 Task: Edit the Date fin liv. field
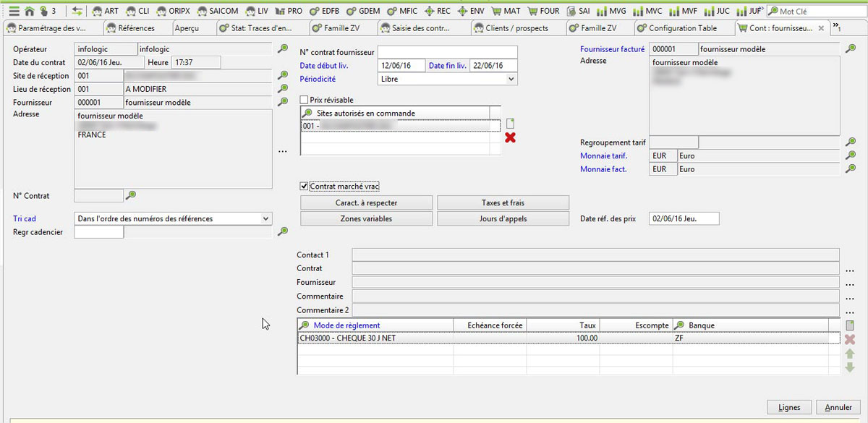click(x=494, y=66)
